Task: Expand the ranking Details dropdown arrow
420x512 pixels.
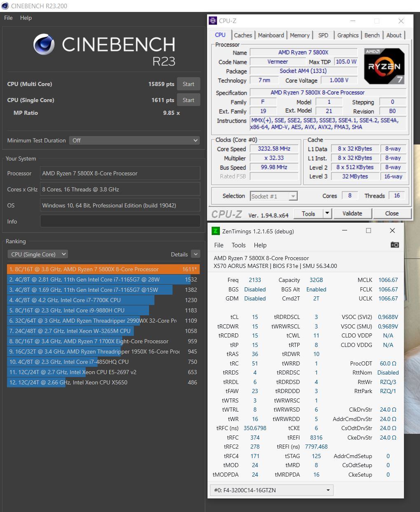Action: (x=196, y=254)
